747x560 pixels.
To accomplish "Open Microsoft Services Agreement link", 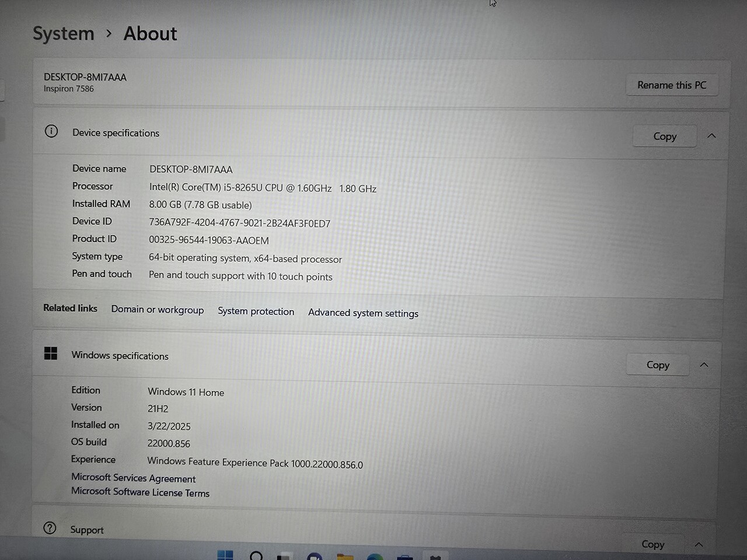I will click(x=133, y=478).
